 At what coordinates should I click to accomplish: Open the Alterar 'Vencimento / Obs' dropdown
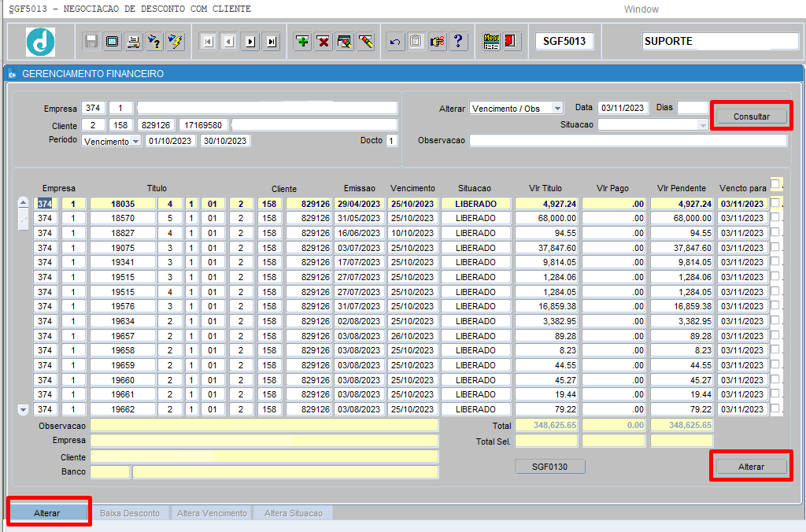coord(557,109)
